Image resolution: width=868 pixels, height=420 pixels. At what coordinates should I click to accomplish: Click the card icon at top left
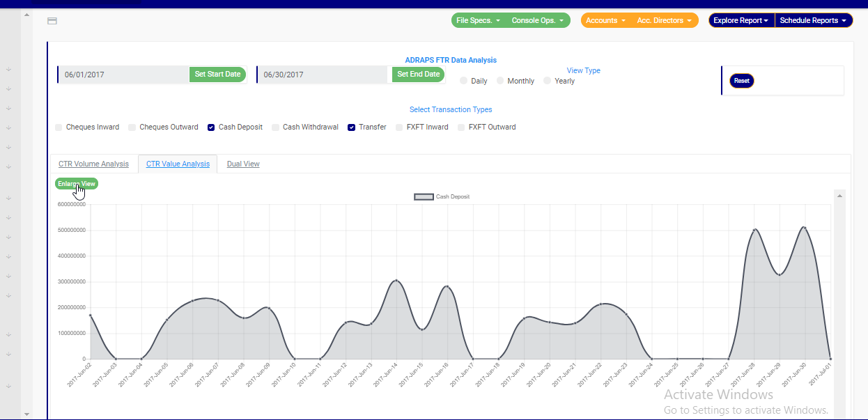(52, 21)
